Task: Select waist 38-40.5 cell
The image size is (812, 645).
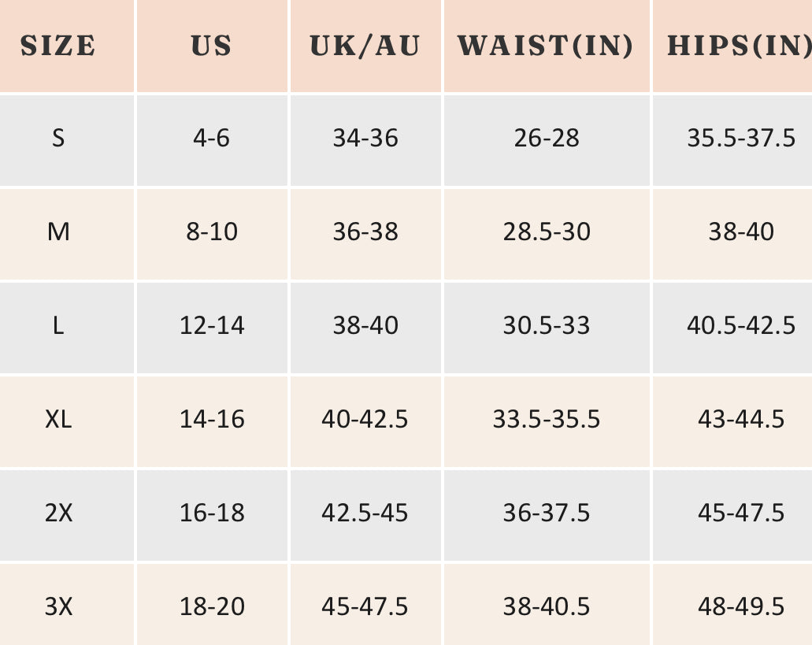Action: [x=547, y=606]
